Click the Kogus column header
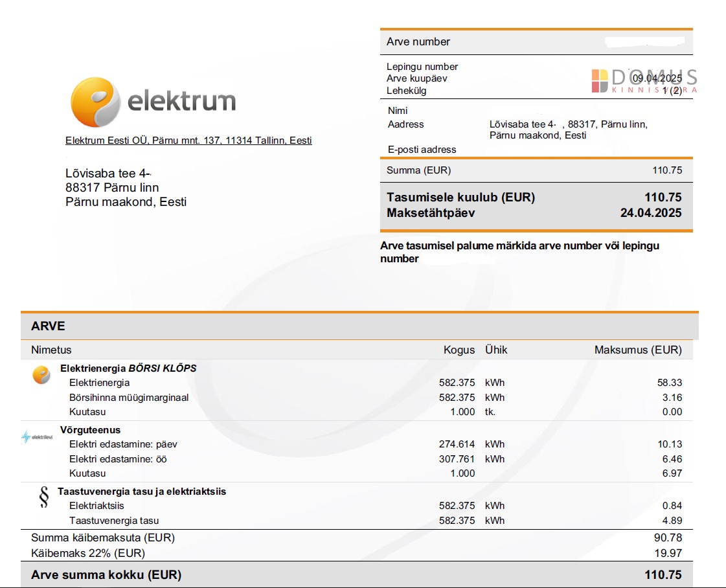The width and height of the screenshot is (726, 588). (x=459, y=350)
